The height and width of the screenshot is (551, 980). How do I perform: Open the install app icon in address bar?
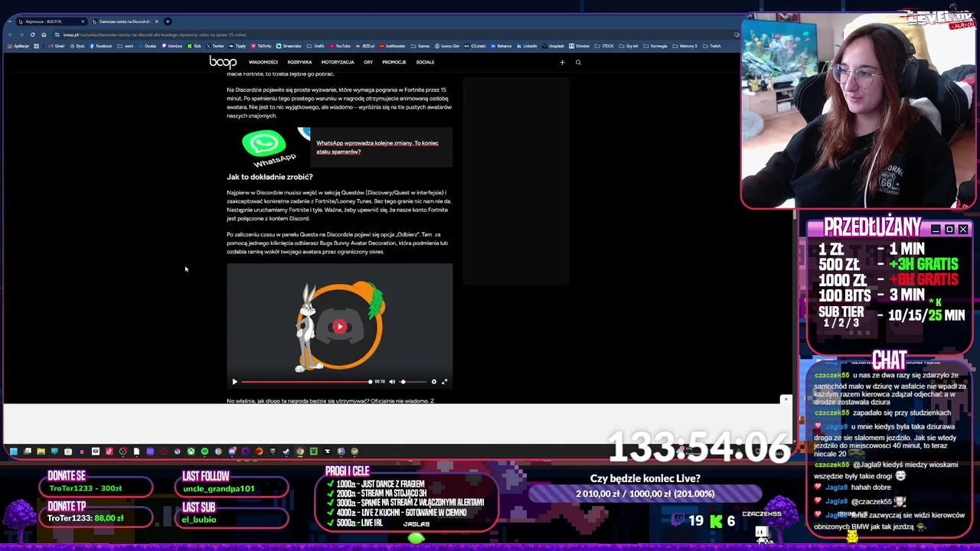[x=737, y=34]
